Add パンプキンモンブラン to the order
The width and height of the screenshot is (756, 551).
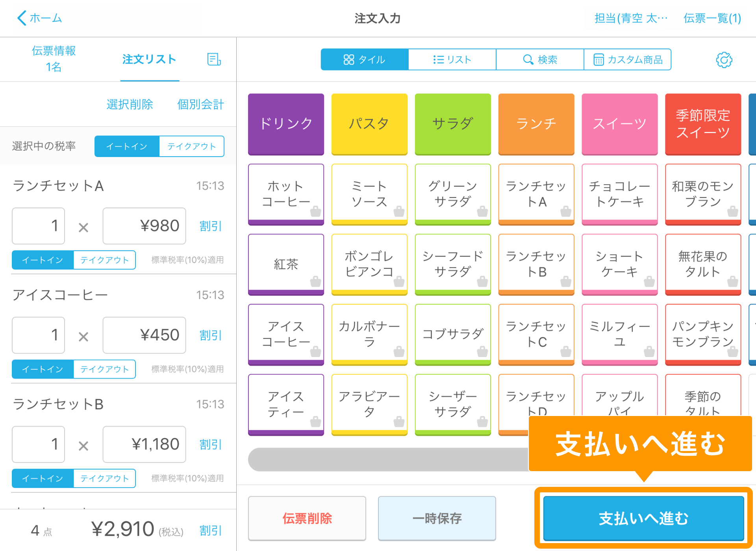[703, 334]
